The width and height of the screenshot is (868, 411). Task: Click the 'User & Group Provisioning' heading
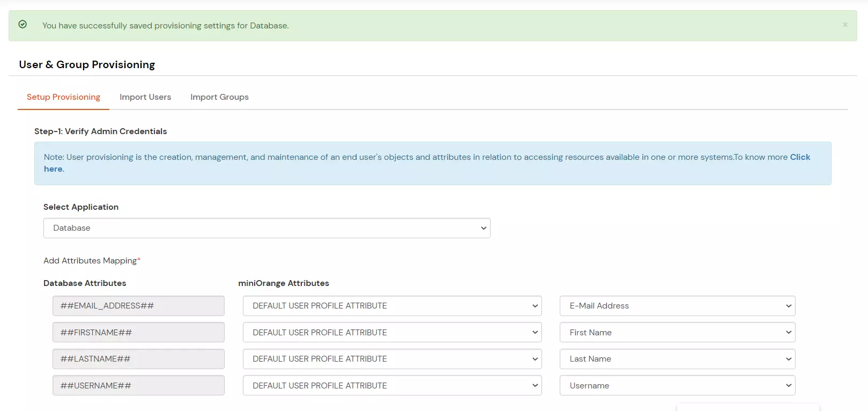pyautogui.click(x=87, y=64)
